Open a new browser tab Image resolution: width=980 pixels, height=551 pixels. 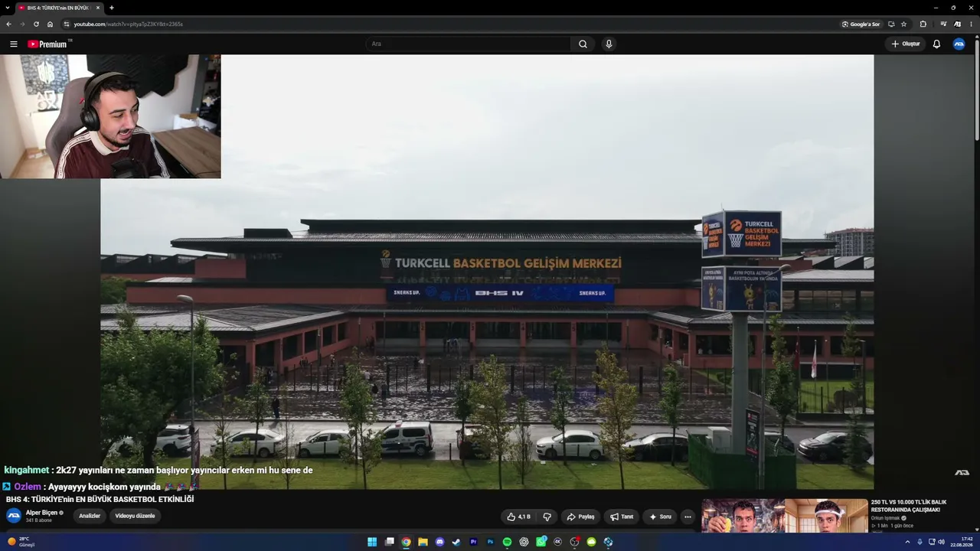(112, 8)
